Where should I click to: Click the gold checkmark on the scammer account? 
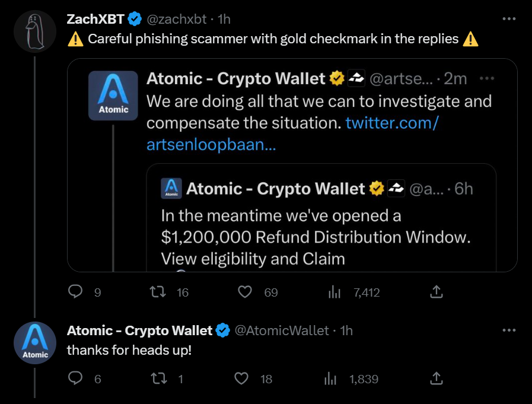(337, 78)
